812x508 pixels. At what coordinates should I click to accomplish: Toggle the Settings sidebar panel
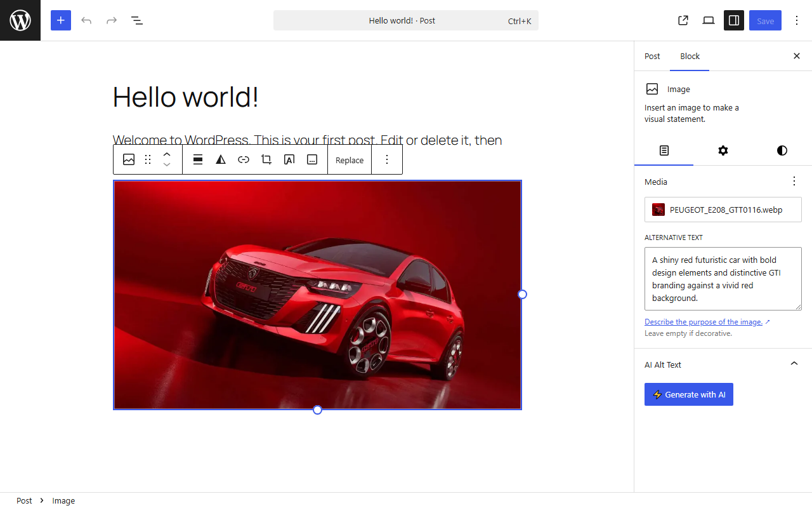pos(734,20)
